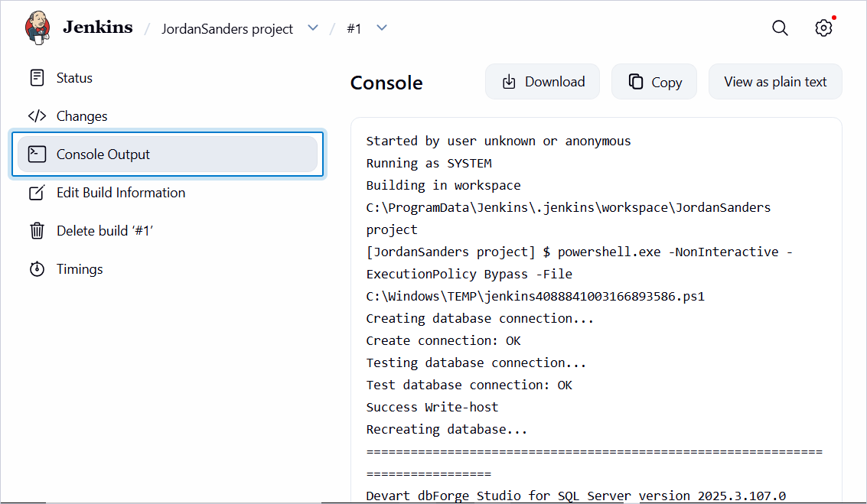This screenshot has width=867, height=504.
Task: Click the Download button label
Action: pos(555,82)
